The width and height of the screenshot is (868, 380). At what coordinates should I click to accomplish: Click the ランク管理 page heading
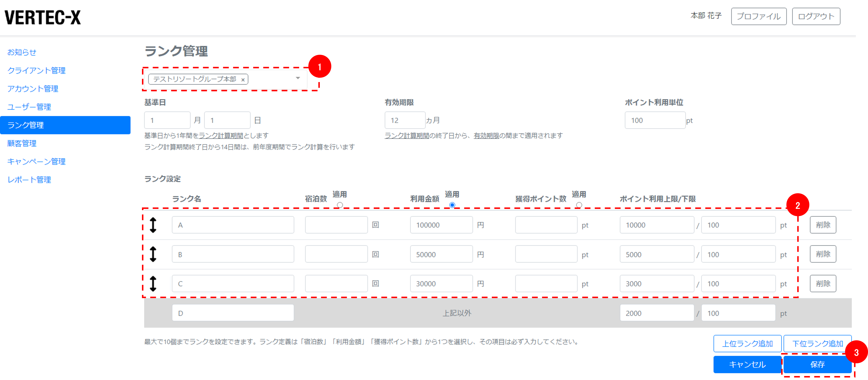point(176,51)
